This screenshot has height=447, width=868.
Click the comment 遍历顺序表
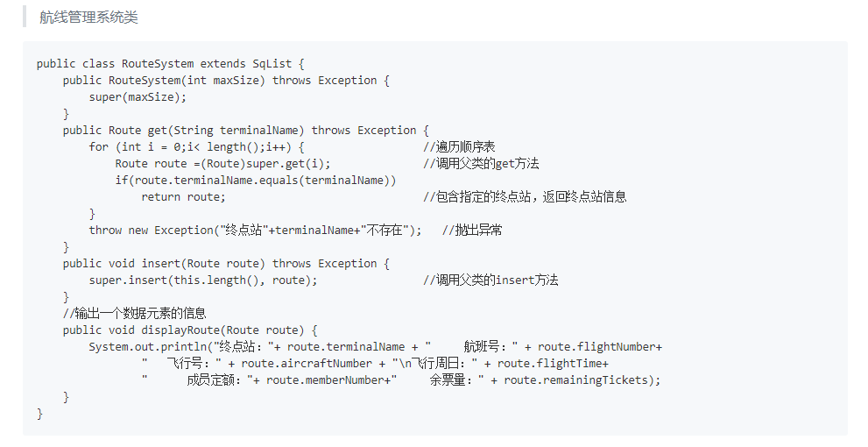pos(459,146)
